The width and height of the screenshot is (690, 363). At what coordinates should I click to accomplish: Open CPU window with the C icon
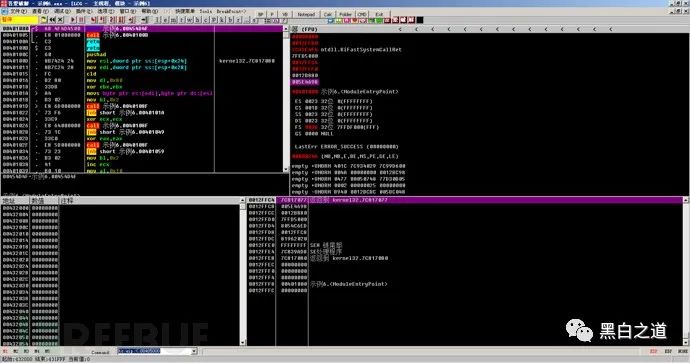coord(206,20)
